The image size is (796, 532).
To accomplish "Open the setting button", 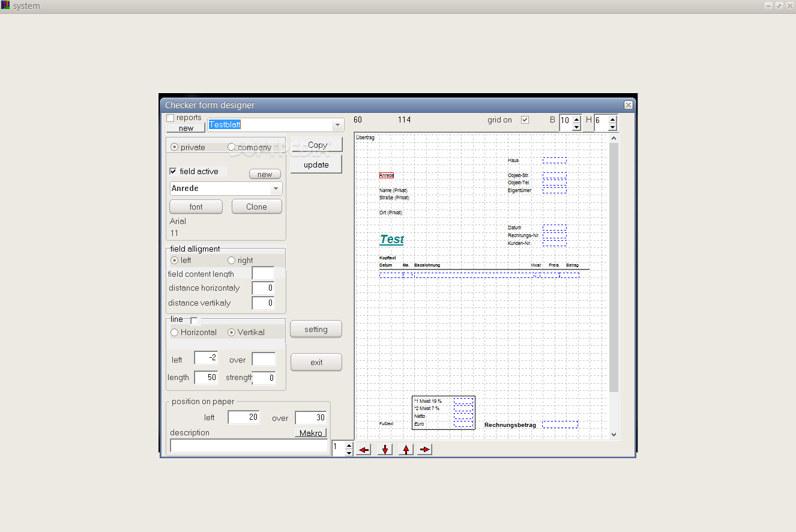I will (316, 329).
